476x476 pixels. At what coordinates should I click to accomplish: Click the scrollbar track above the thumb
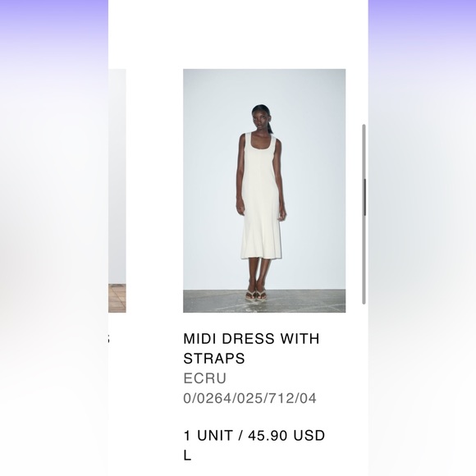click(x=364, y=152)
